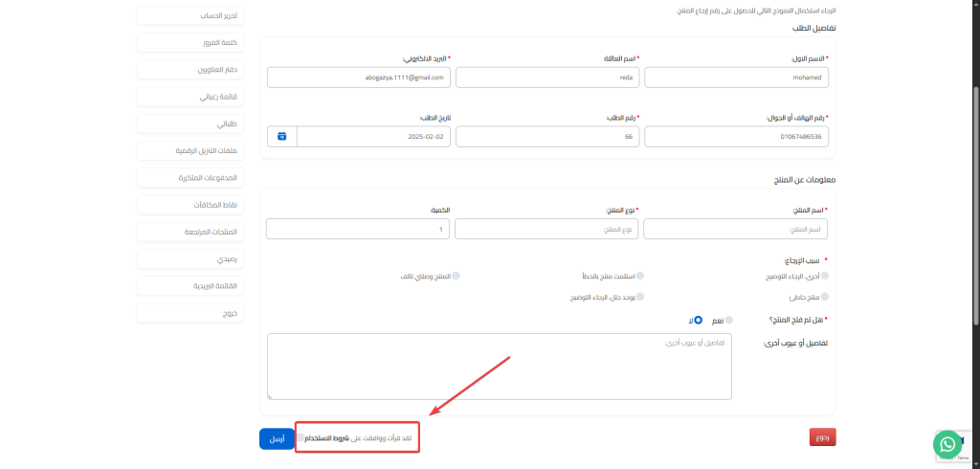Click 'خروج' logout sidebar item
Viewport: 980px width, 469px height.
(x=189, y=313)
